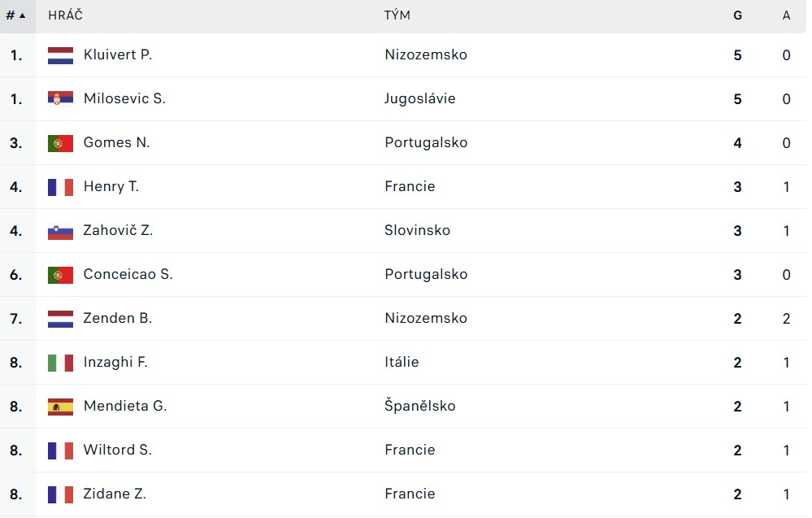Click the French flag beside Henry T.
812x518 pixels.
(x=60, y=187)
